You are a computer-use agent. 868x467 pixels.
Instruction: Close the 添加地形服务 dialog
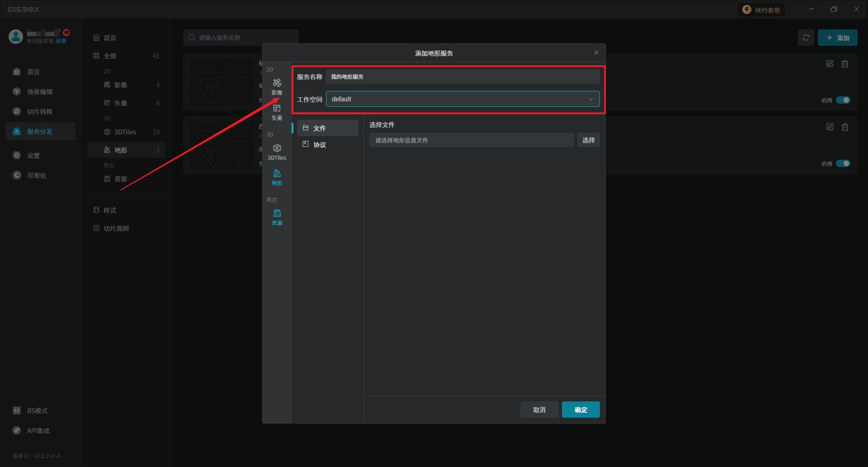pyautogui.click(x=596, y=53)
